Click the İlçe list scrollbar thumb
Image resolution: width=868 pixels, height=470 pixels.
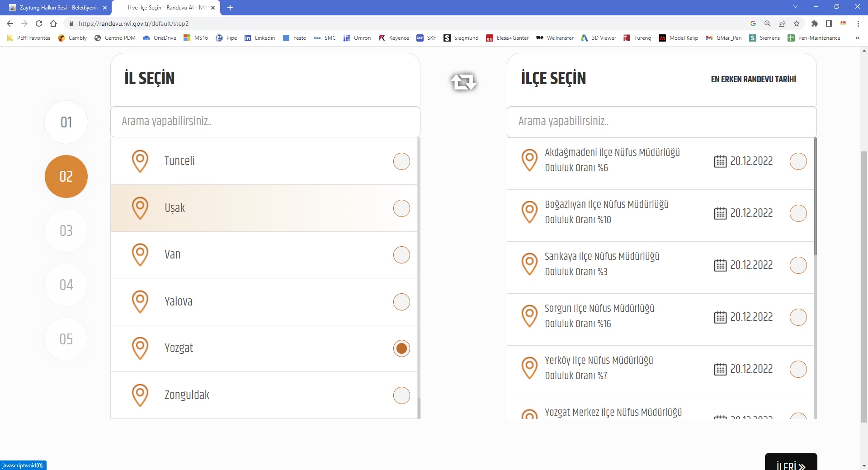coord(816,197)
